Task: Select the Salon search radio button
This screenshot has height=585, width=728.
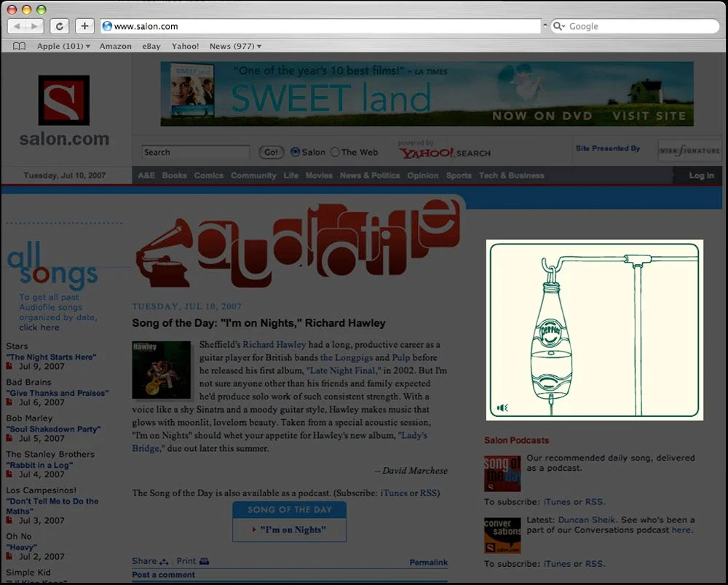Action: tap(295, 152)
